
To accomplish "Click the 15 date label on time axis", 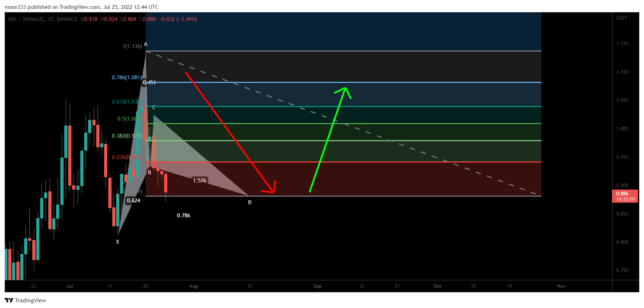I will (x=250, y=286).
